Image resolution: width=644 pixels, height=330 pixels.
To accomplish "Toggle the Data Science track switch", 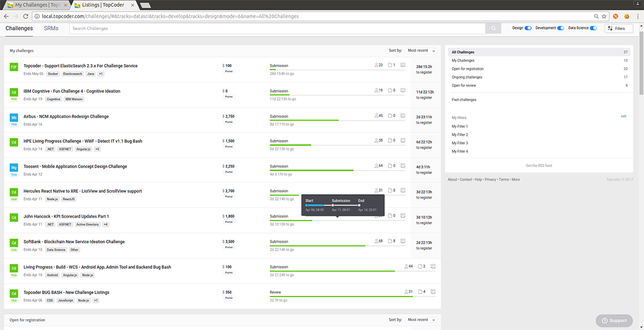I will tap(593, 28).
